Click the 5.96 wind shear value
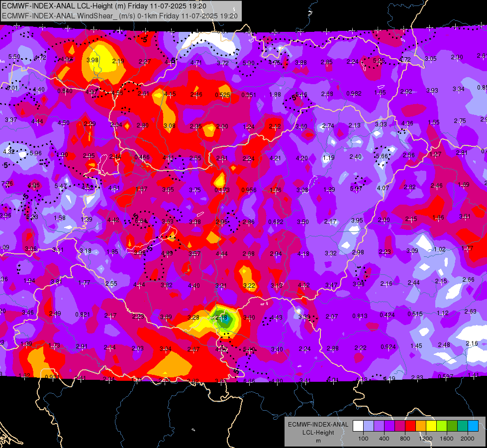487x448 pixels. pos(35,153)
